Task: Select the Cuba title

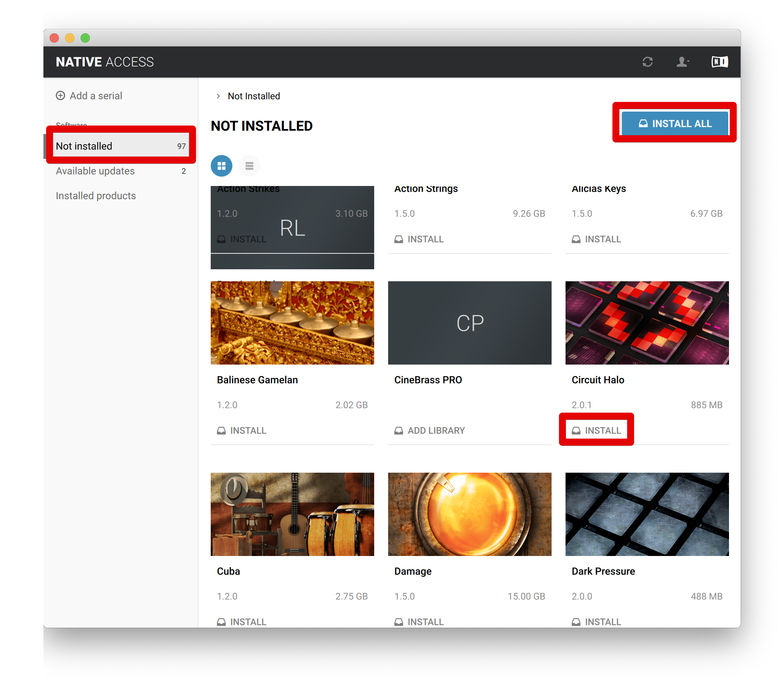Action: [x=229, y=571]
